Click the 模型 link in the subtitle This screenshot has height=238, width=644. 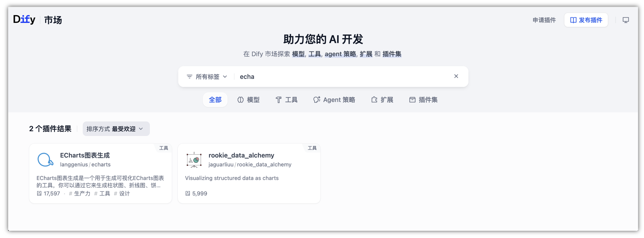click(x=298, y=54)
